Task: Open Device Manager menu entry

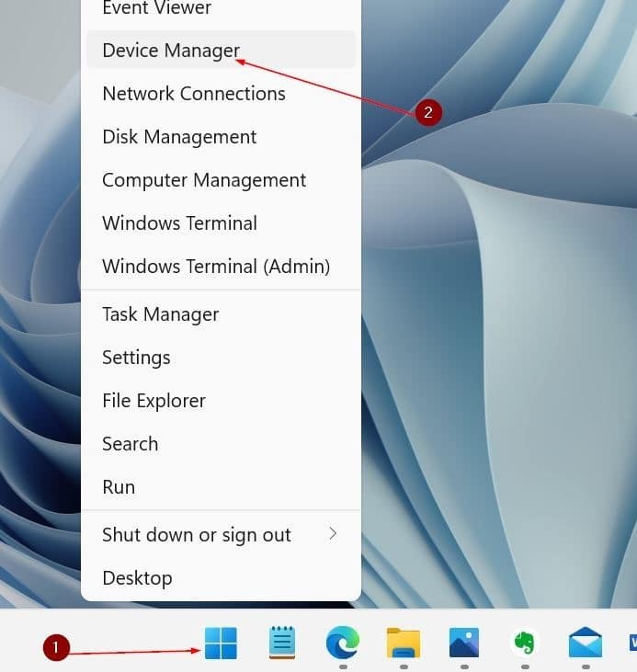Action: (221, 51)
